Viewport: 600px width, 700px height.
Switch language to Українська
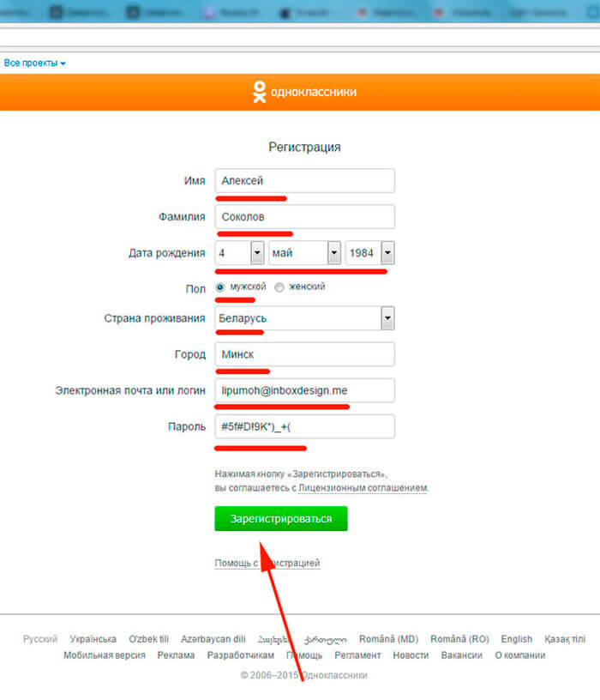pyautogui.click(x=93, y=639)
